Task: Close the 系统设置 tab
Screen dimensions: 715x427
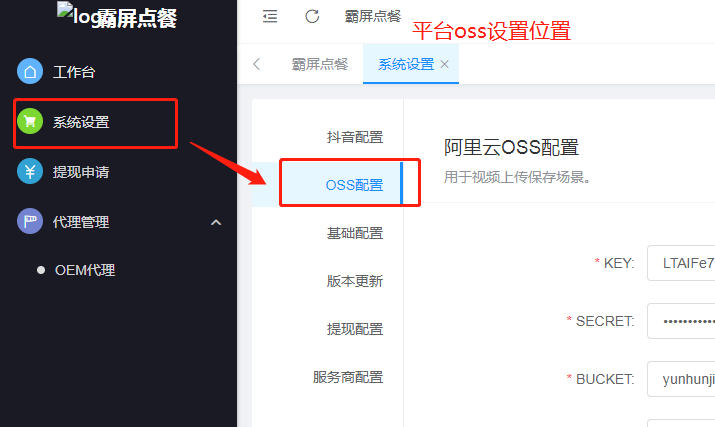Action: click(x=445, y=64)
